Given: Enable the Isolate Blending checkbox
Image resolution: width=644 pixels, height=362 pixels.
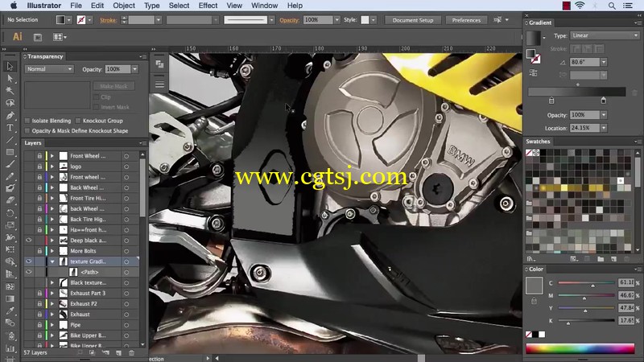Looking at the screenshot, I should point(27,121).
